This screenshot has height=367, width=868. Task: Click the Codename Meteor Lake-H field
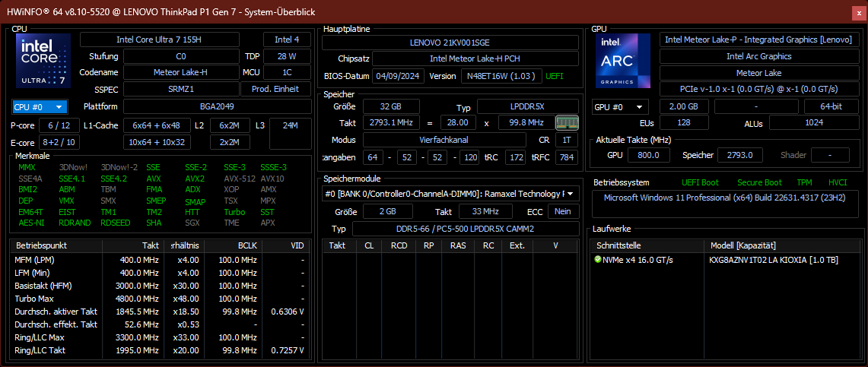181,72
